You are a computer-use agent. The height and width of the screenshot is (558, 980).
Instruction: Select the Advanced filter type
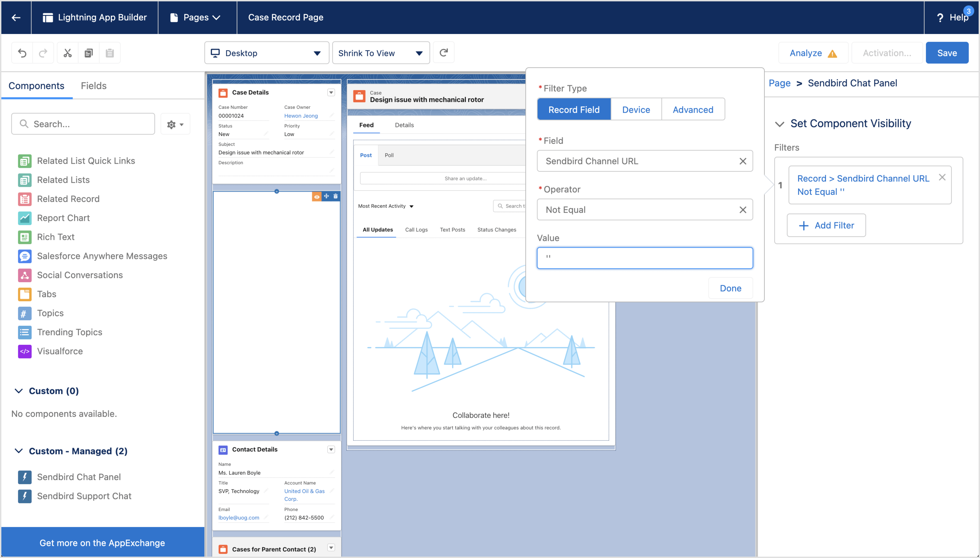[x=693, y=110]
